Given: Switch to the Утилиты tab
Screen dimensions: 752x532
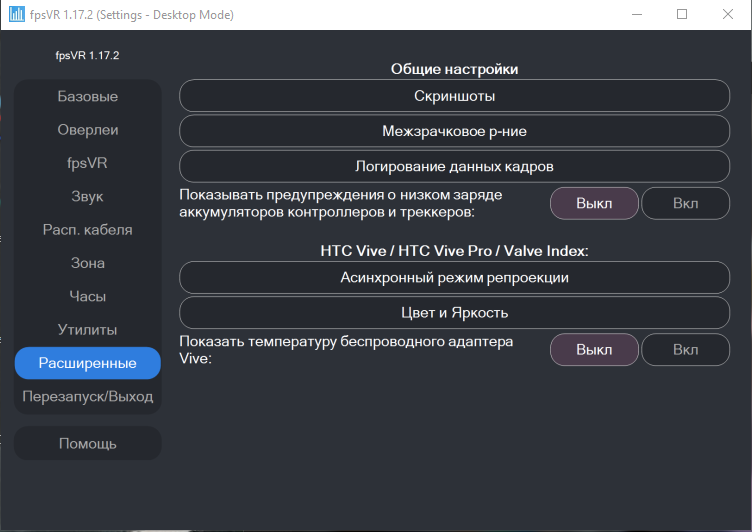Looking at the screenshot, I should [x=88, y=329].
